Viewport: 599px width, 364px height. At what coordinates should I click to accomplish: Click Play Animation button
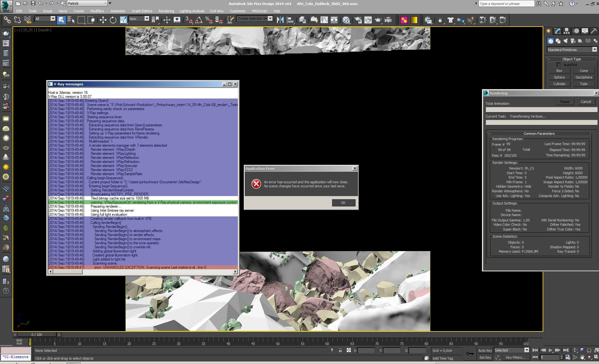[x=550, y=350]
